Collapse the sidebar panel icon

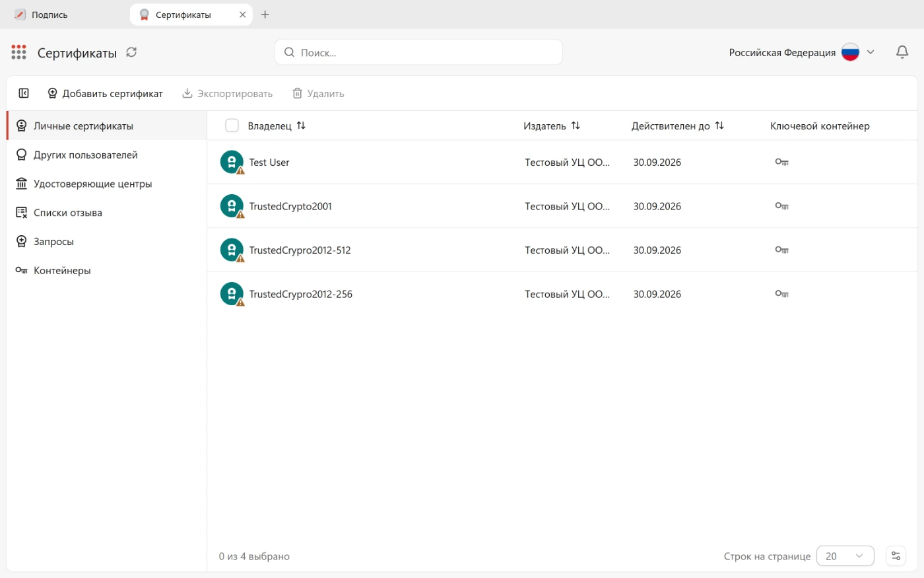click(24, 93)
